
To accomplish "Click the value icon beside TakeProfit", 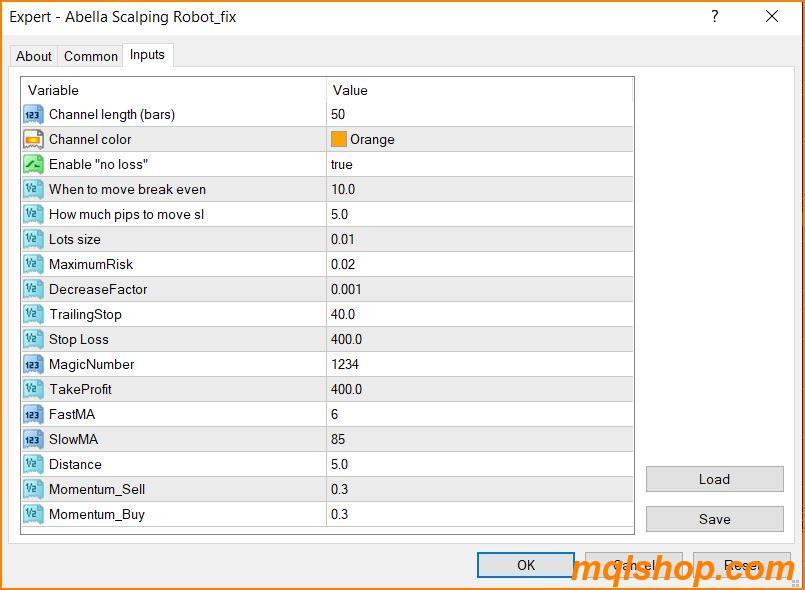I will (x=33, y=389).
